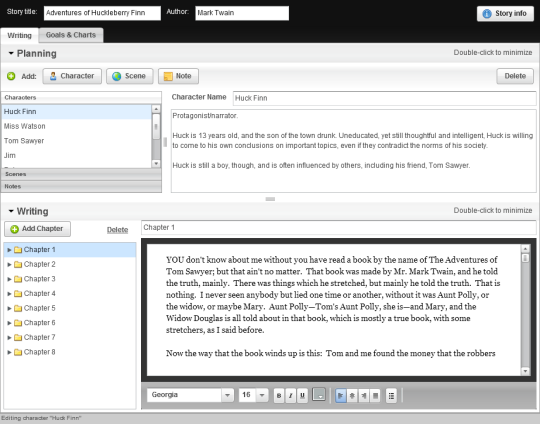Click the editor scrollbar down arrow
Image resolution: width=540 pixels, height=424 pixels.
(525, 371)
